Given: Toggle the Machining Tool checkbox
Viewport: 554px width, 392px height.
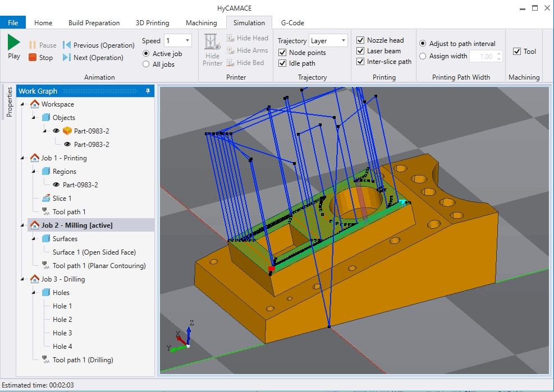Looking at the screenshot, I should tap(517, 51).
